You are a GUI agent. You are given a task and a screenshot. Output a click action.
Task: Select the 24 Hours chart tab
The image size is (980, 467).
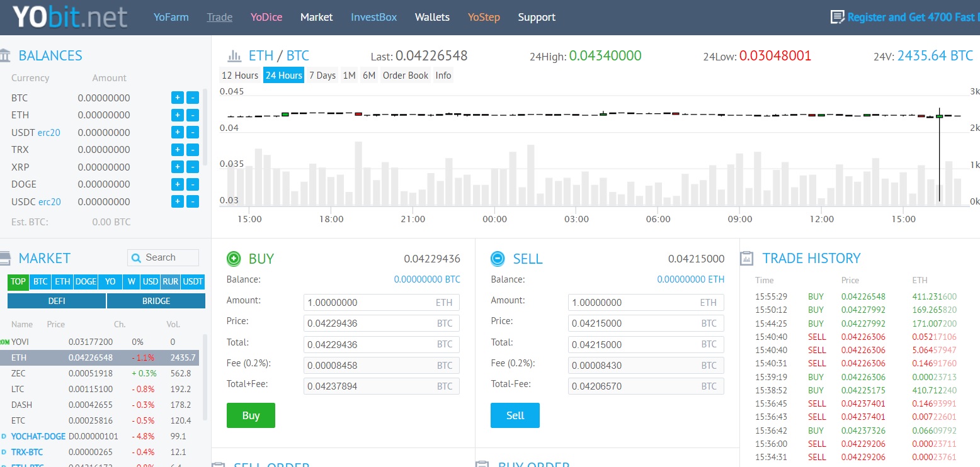coord(284,75)
